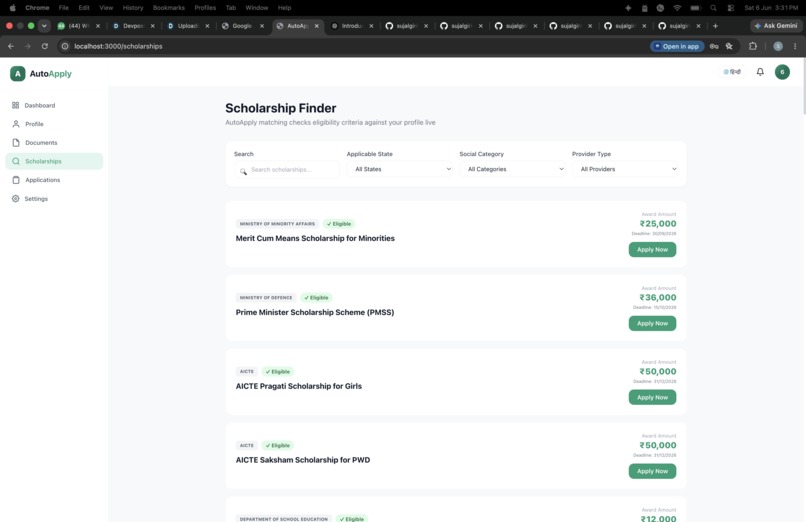Open the green user avatar menu

pyautogui.click(x=782, y=72)
